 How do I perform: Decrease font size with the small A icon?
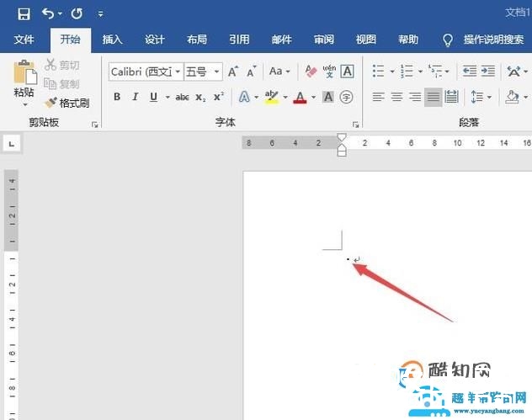251,72
